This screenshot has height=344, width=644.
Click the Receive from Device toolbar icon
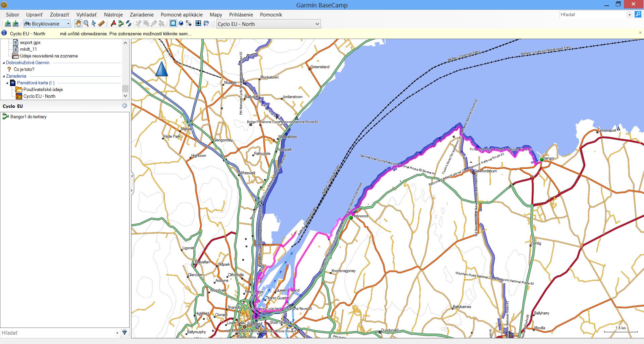coord(15,24)
